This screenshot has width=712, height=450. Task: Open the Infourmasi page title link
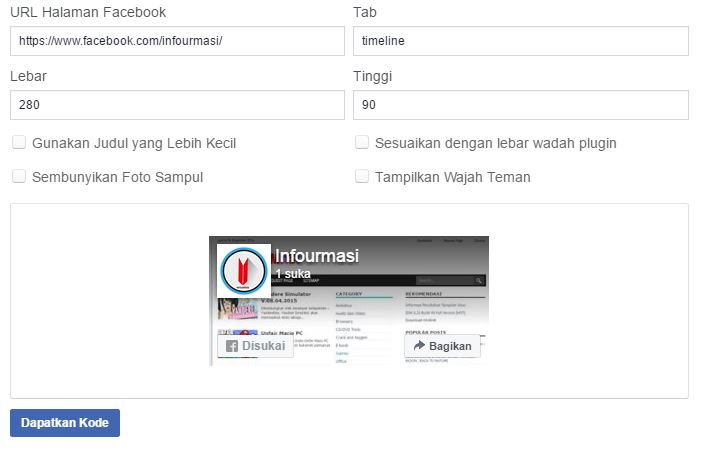317,256
